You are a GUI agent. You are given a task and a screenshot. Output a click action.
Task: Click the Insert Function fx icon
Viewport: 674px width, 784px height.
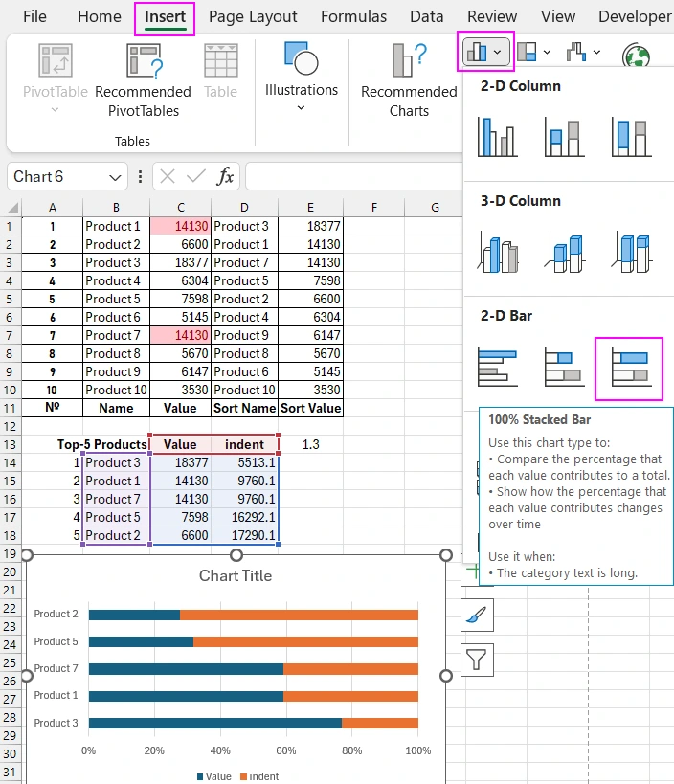(225, 176)
